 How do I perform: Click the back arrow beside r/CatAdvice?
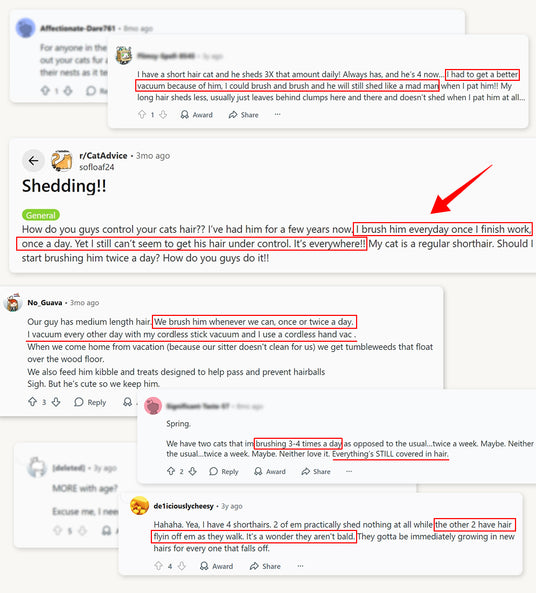(x=33, y=161)
